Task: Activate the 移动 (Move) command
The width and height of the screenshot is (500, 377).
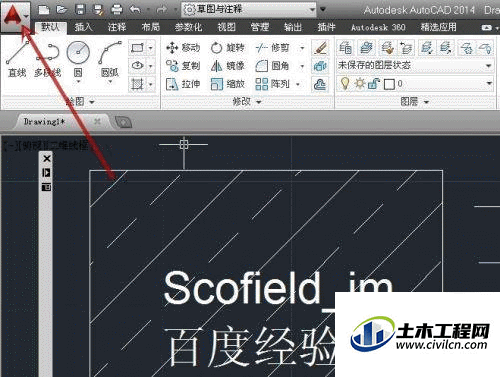Action: 183,48
